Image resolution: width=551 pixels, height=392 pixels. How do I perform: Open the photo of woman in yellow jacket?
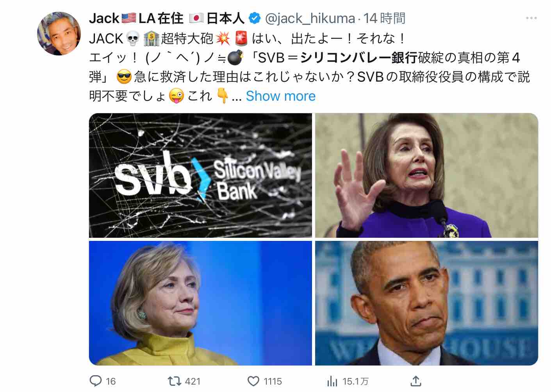tap(200, 303)
